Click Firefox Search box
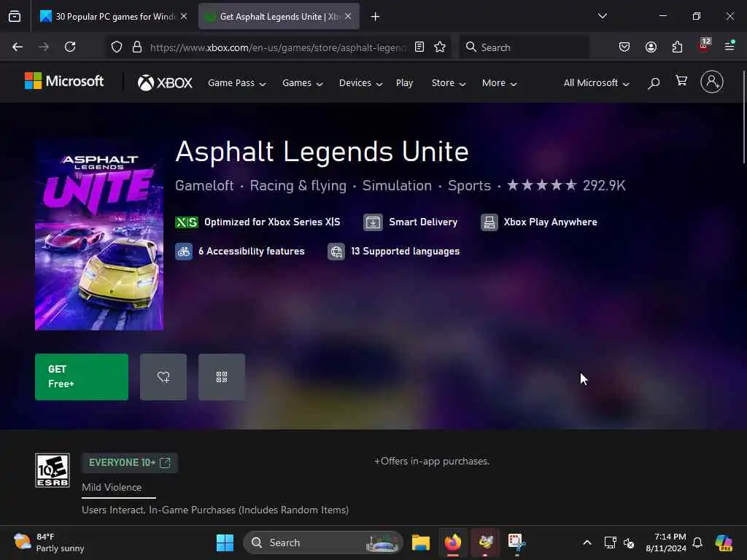 524,47
